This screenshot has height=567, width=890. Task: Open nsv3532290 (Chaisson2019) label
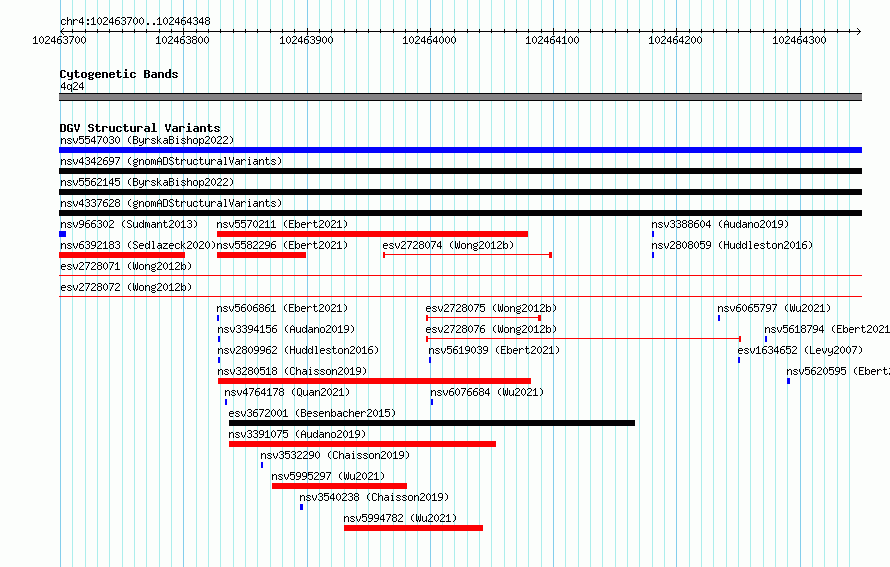coord(335,455)
